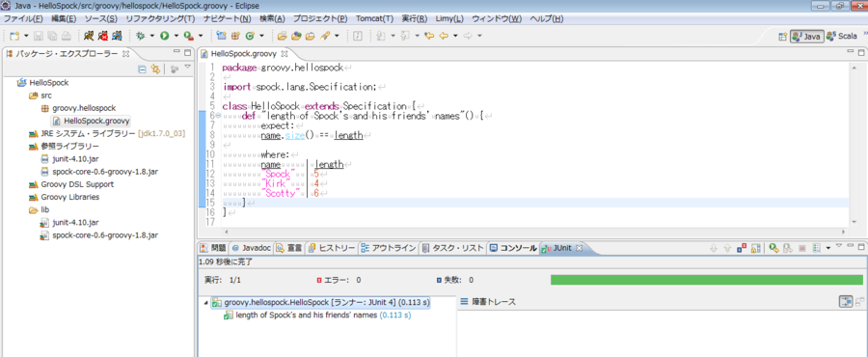Select Groovy Libraries in the tree
The image size is (868, 357).
(x=64, y=197)
